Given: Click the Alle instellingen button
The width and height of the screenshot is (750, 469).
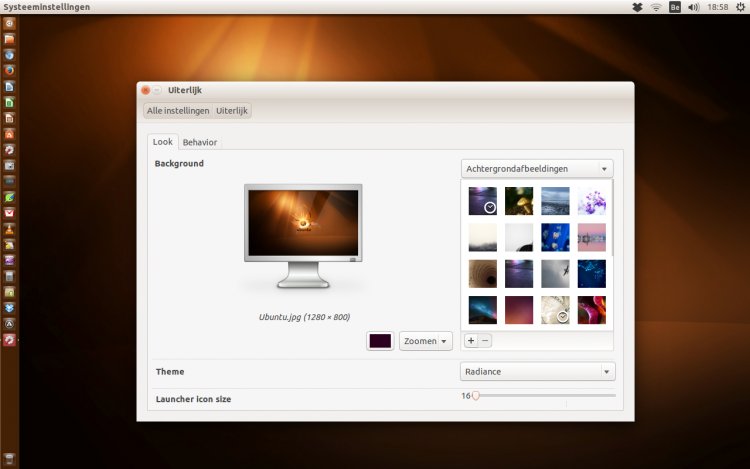Looking at the screenshot, I should coord(177,110).
